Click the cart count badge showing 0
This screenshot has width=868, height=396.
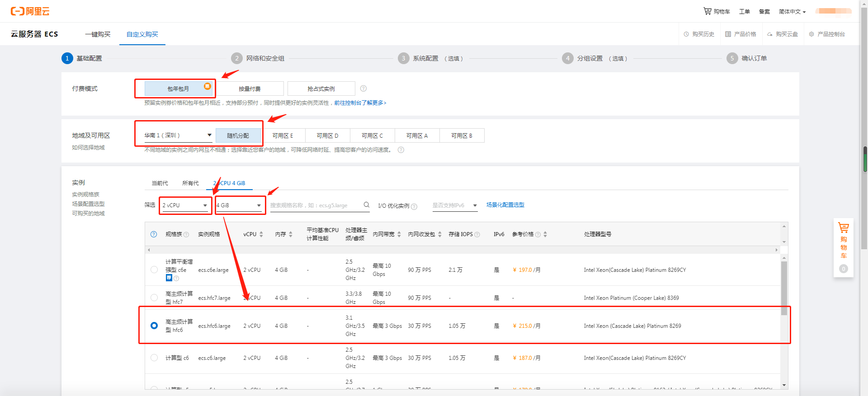(844, 269)
